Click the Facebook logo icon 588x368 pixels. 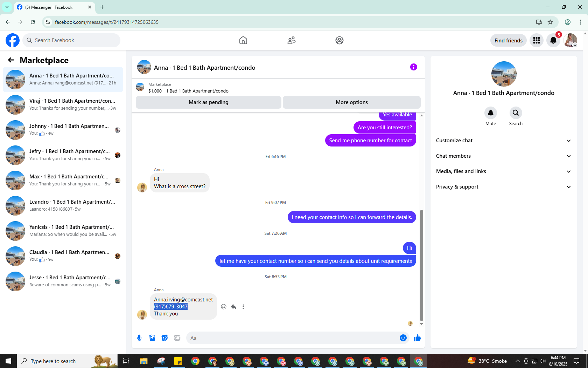(13, 40)
